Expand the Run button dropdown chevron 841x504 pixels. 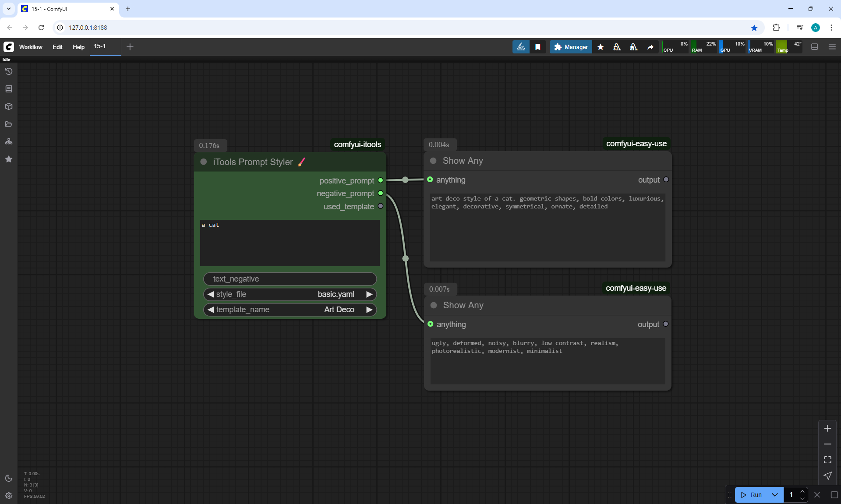tap(774, 495)
